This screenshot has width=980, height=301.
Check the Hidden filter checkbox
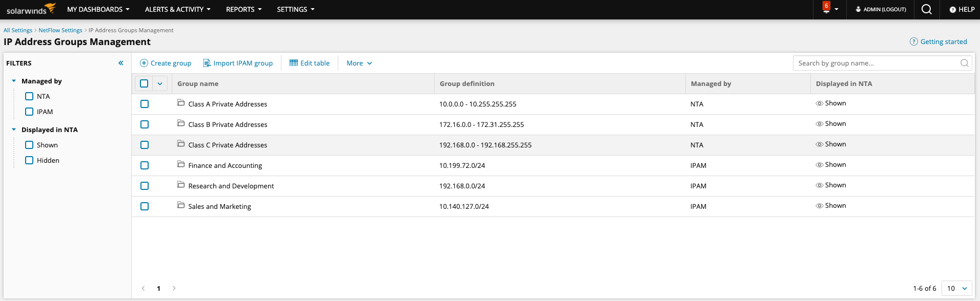[29, 160]
